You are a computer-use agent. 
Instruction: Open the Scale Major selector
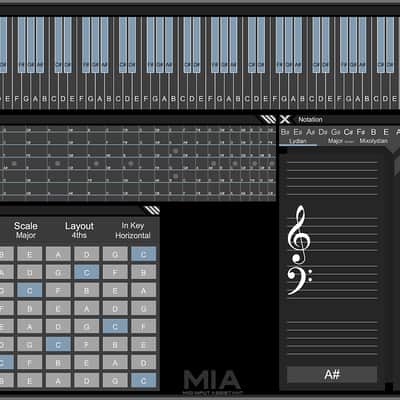pyautogui.click(x=26, y=230)
